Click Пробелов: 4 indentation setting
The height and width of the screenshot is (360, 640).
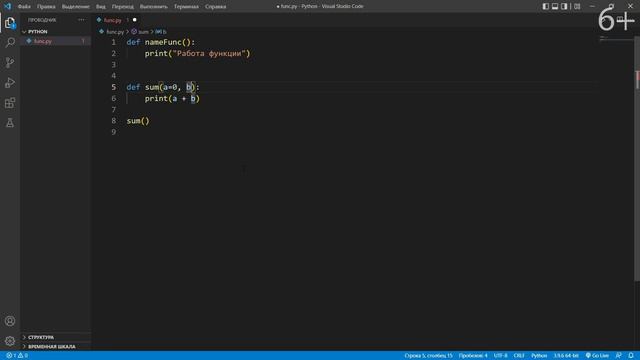tap(473, 356)
